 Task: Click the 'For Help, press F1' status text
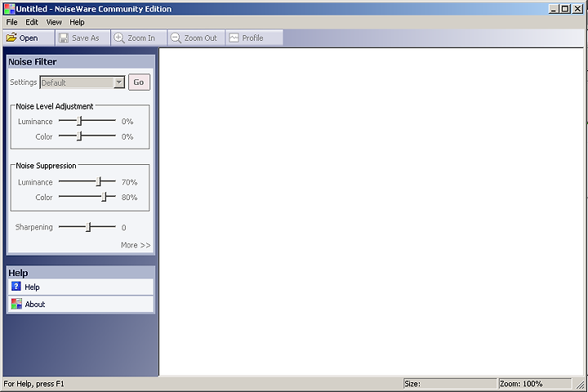[x=33, y=384]
